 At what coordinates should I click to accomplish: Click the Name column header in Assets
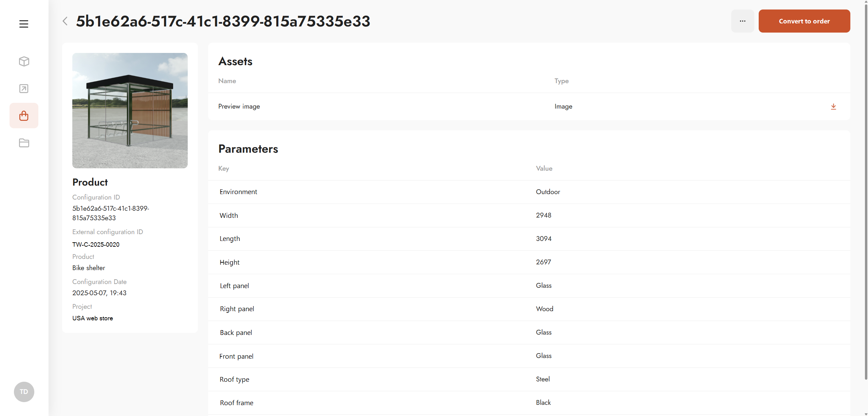coord(227,81)
